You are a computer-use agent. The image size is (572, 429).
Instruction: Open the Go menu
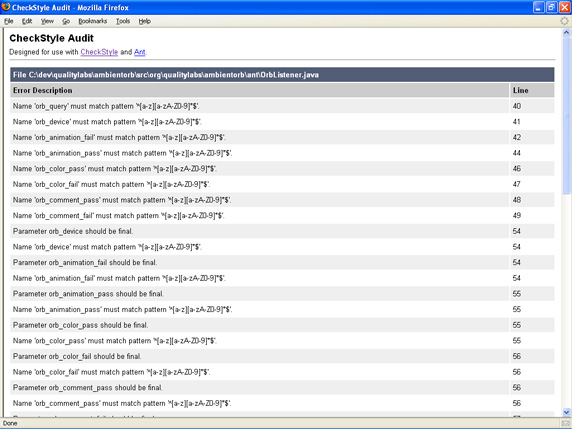pyautogui.click(x=66, y=21)
